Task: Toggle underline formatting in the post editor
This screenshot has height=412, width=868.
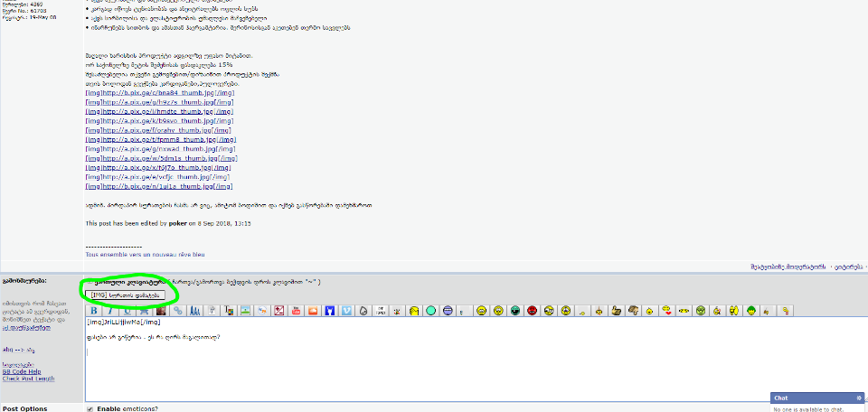Action: (x=127, y=311)
